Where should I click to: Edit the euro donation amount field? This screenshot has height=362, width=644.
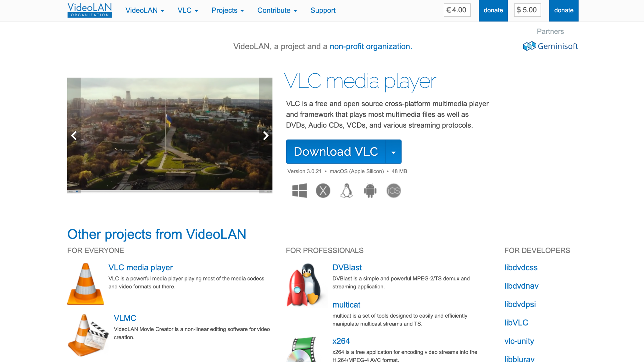pos(457,10)
